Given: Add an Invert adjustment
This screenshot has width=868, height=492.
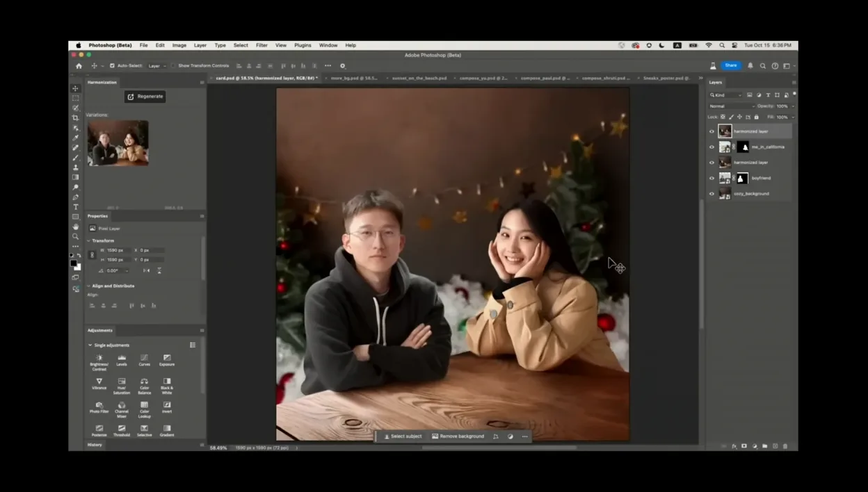Looking at the screenshot, I should click(167, 407).
